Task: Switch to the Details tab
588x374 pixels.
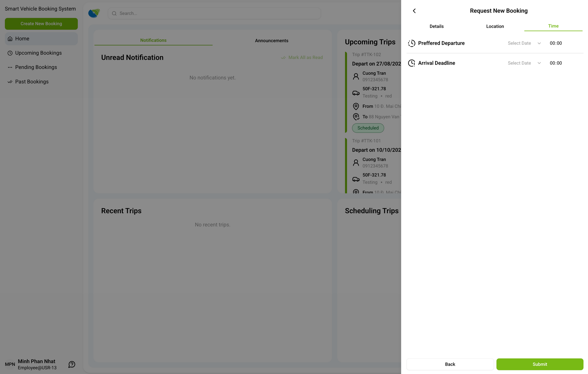Action: coord(436,26)
